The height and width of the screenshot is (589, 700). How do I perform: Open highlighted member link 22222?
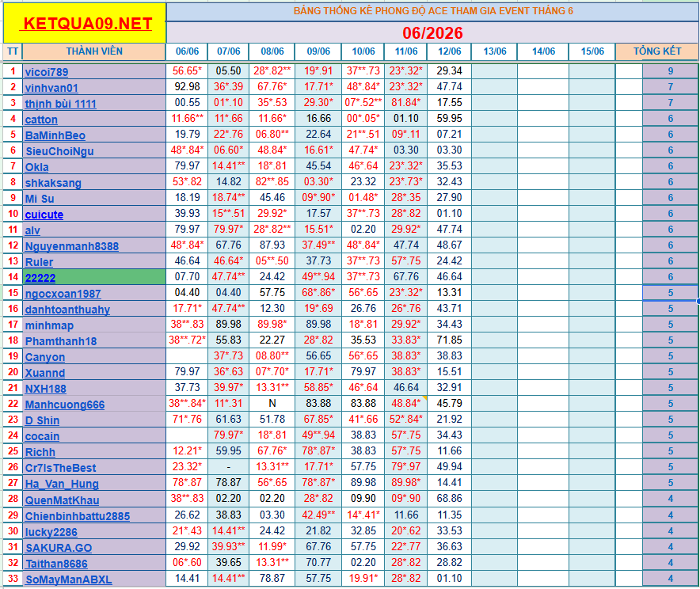click(x=40, y=278)
